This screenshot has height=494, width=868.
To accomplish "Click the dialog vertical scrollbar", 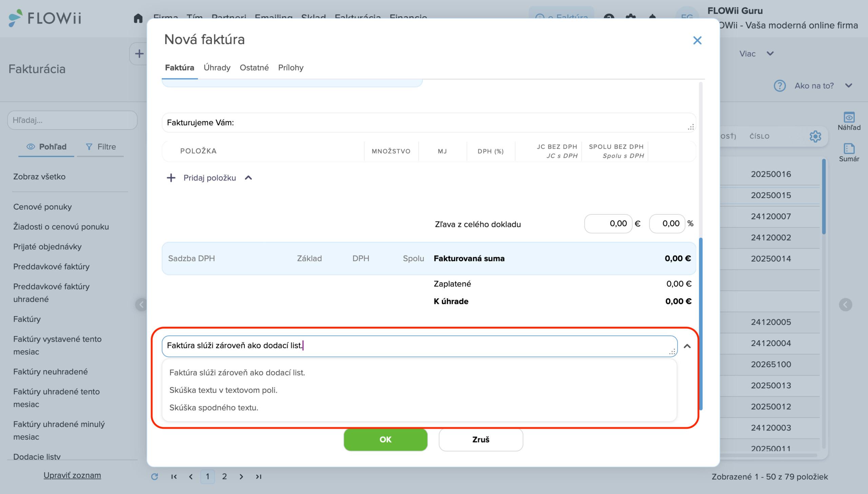I will [x=701, y=324].
